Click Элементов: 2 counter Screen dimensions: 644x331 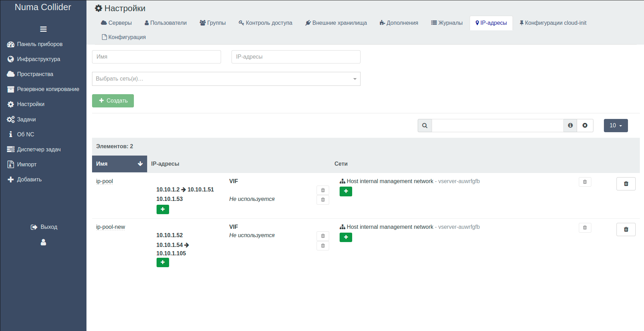[x=115, y=146]
